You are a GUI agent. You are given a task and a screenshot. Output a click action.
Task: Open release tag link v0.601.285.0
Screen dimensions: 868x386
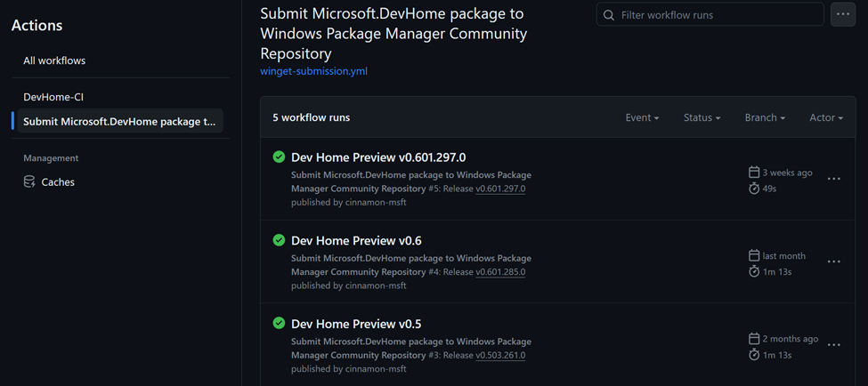[500, 271]
